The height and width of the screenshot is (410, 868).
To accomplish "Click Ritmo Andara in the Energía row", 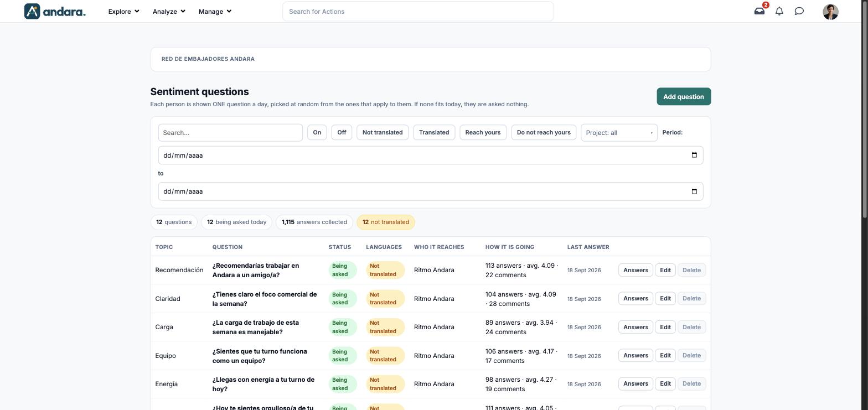I will pos(434,384).
